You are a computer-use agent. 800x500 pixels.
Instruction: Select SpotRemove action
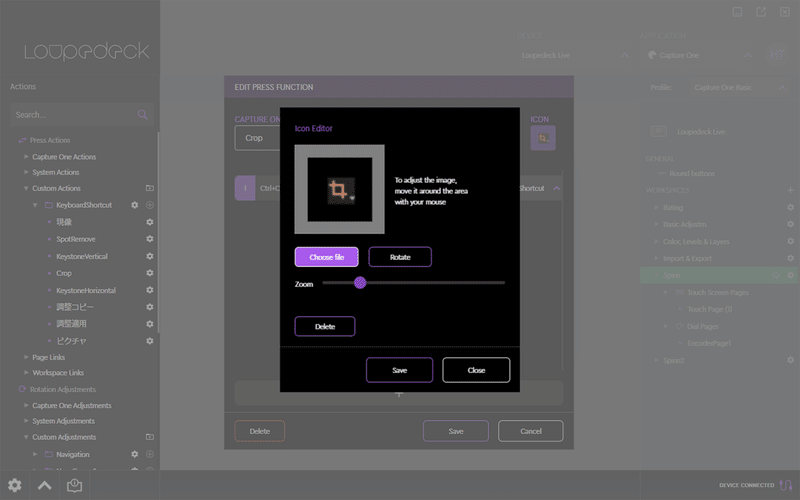76,239
